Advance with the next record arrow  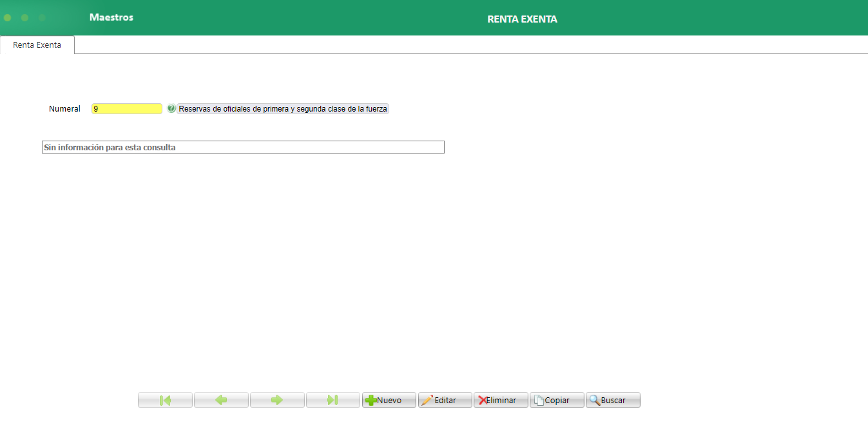[277, 400]
